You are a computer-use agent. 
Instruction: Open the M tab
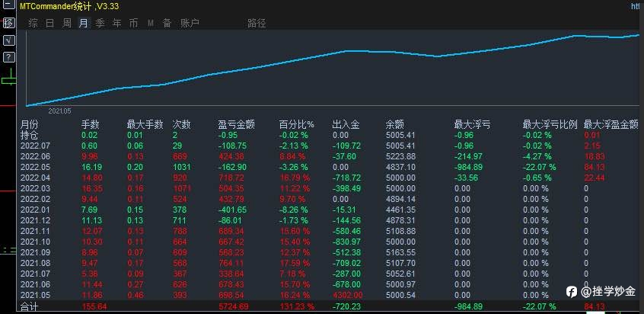click(x=150, y=23)
